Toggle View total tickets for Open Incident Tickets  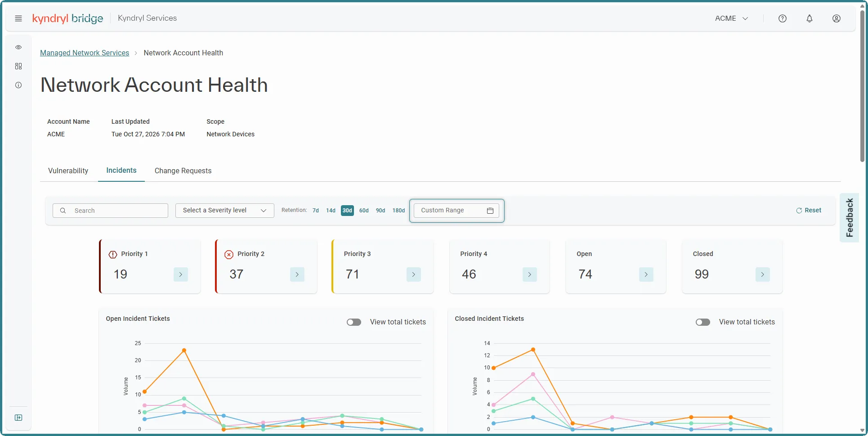pos(354,322)
